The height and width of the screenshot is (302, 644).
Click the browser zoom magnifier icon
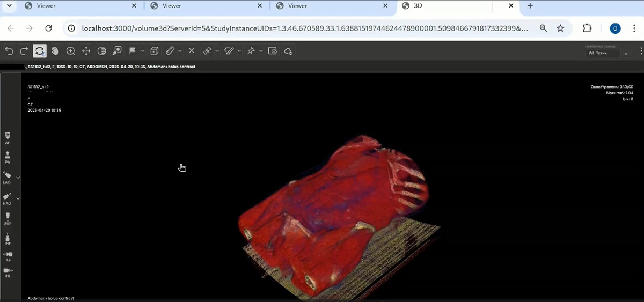click(x=543, y=28)
